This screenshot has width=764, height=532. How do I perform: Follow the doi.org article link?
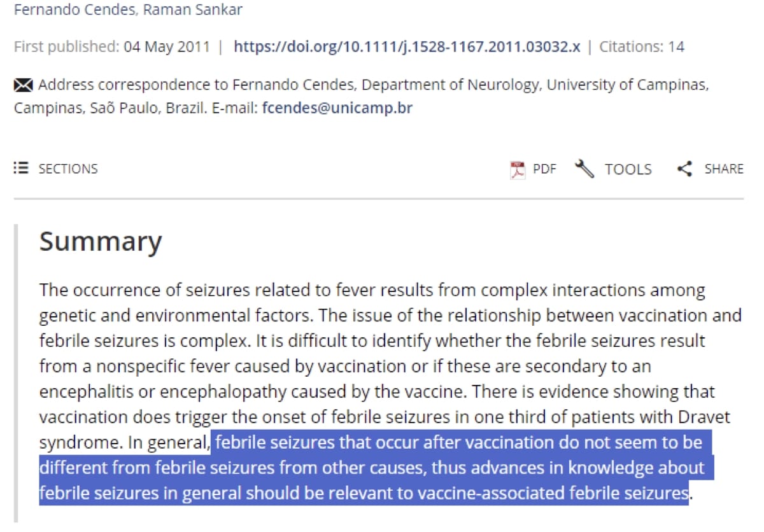click(x=407, y=46)
